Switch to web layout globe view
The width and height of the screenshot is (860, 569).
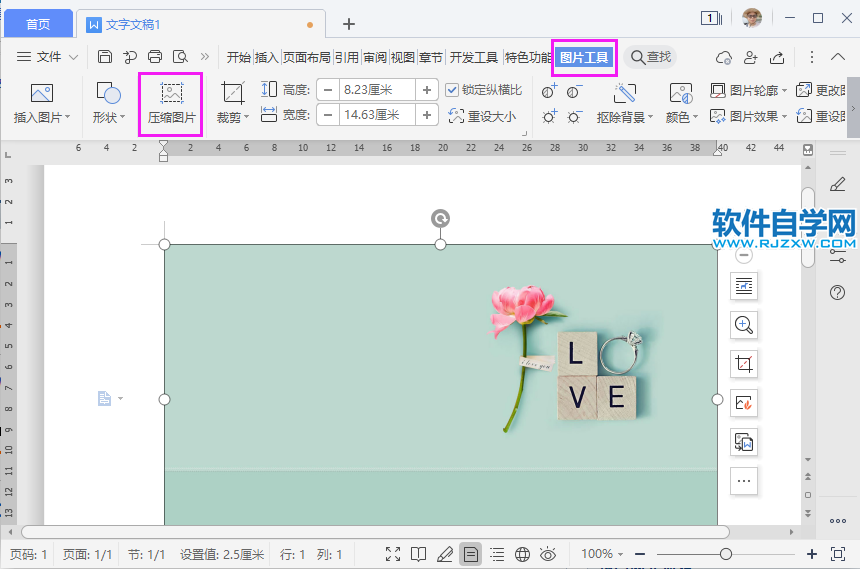pyautogui.click(x=522, y=554)
